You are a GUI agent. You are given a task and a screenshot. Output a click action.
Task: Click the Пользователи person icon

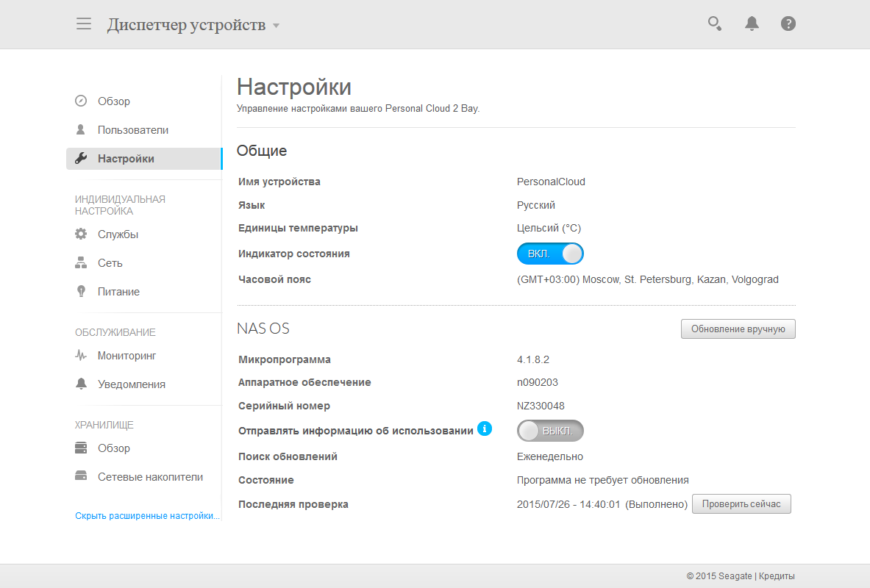tap(81, 130)
